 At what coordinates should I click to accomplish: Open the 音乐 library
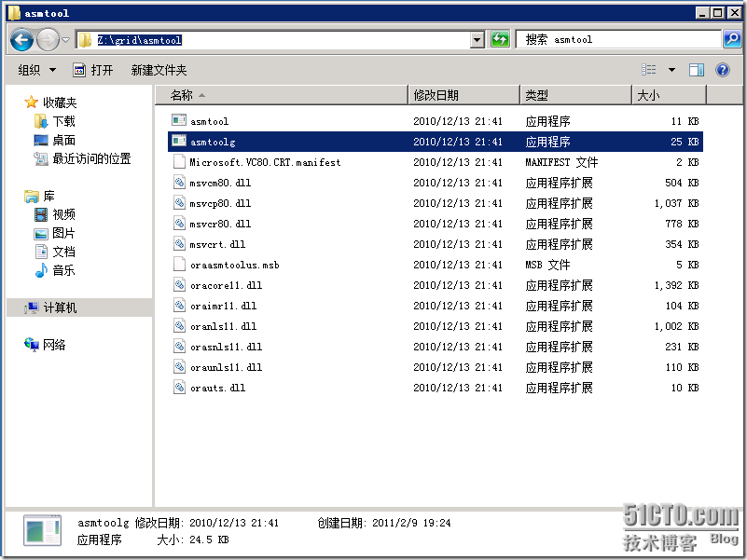[x=55, y=270]
